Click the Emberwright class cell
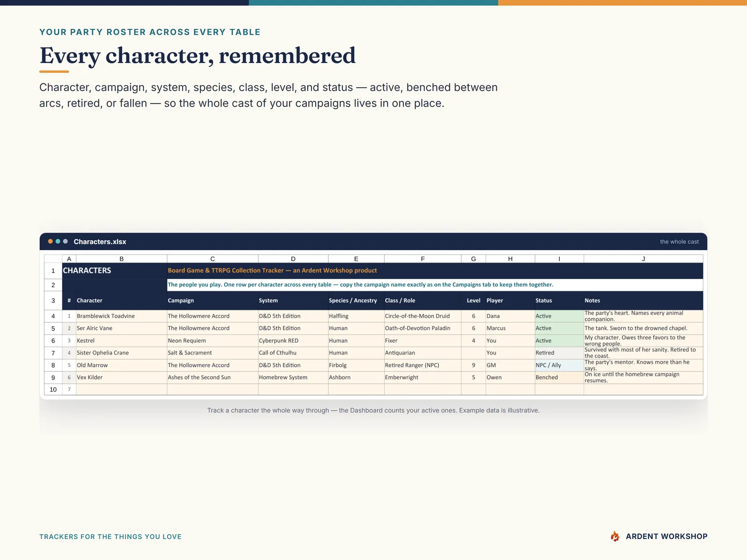 (423, 377)
